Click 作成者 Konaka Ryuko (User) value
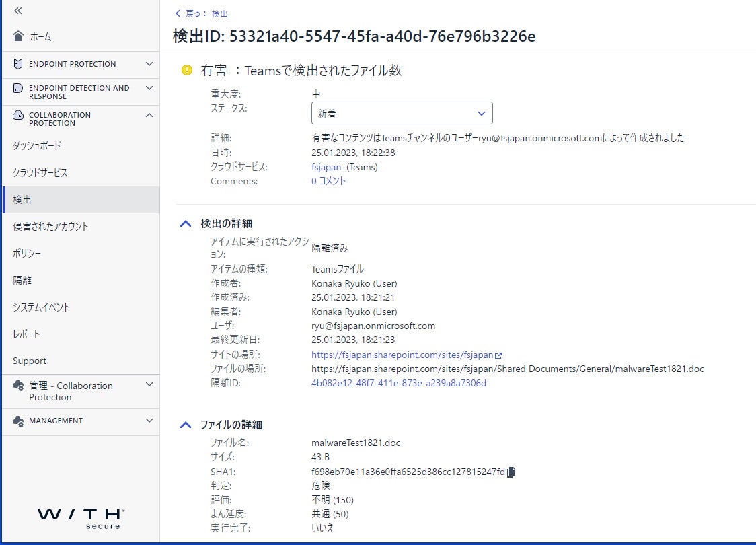756x545 pixels. 354,283
